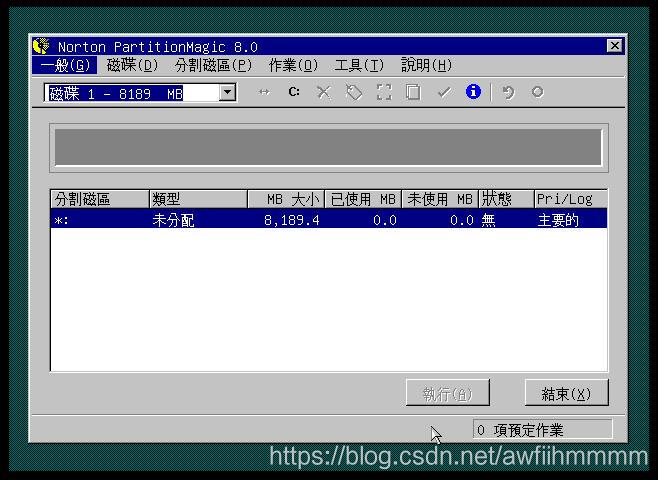Close the PartitionMagic window
This screenshot has height=480, width=658.
[614, 45]
